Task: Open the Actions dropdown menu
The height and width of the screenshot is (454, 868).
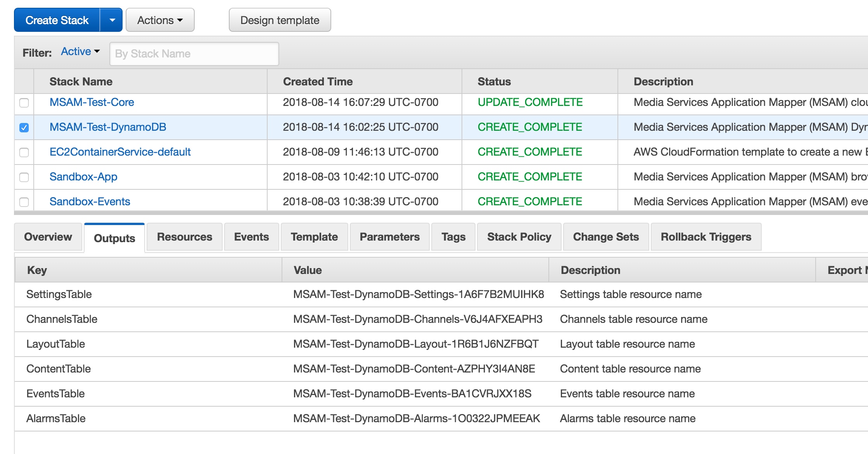Action: 160,20
